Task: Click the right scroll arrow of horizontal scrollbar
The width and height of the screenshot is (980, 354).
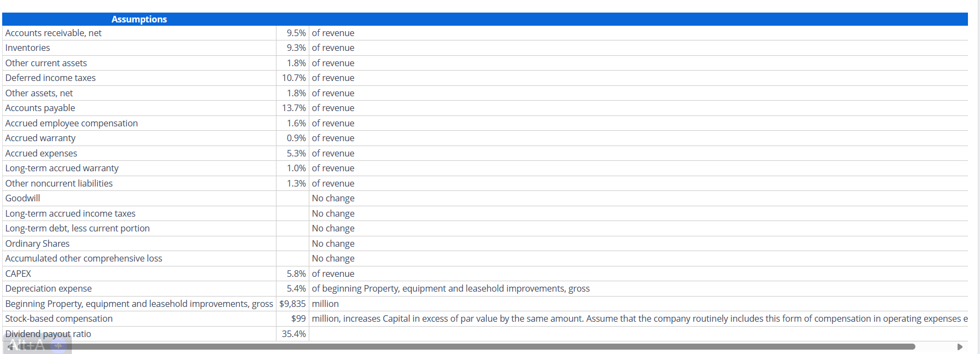Action: coord(959,346)
